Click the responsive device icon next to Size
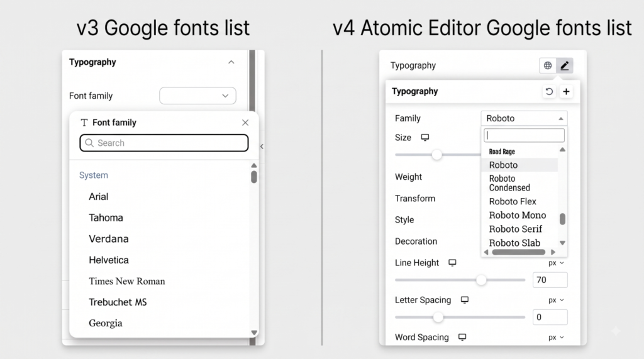 point(425,137)
